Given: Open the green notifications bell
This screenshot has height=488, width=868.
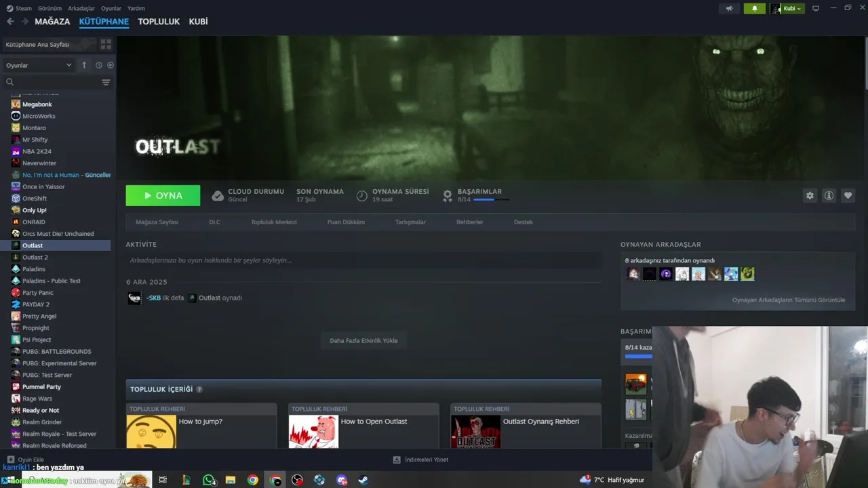Looking at the screenshot, I should coord(755,8).
